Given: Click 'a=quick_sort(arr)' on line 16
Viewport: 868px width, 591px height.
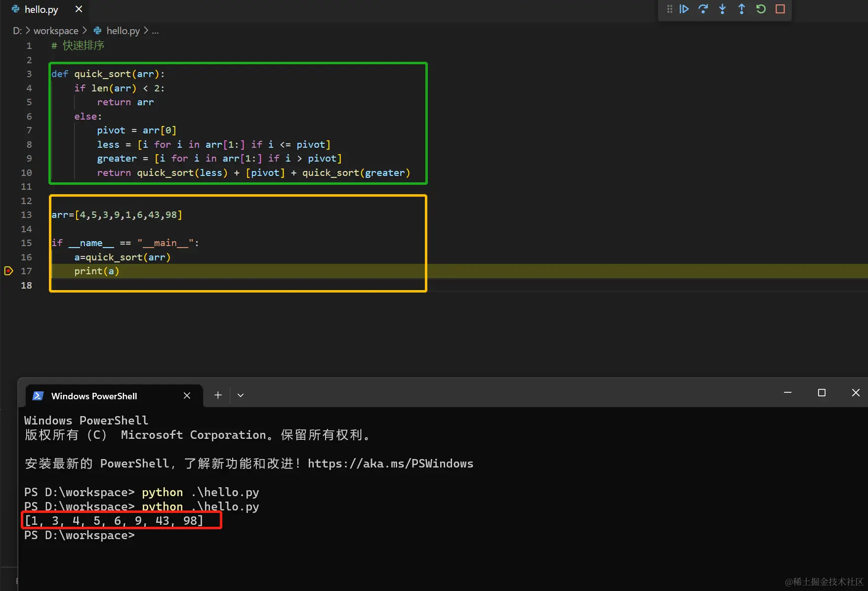Looking at the screenshot, I should pos(123,257).
